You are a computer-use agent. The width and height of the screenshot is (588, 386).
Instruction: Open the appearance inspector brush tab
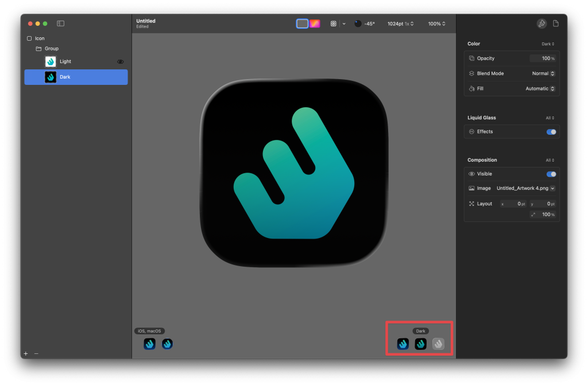pos(541,24)
